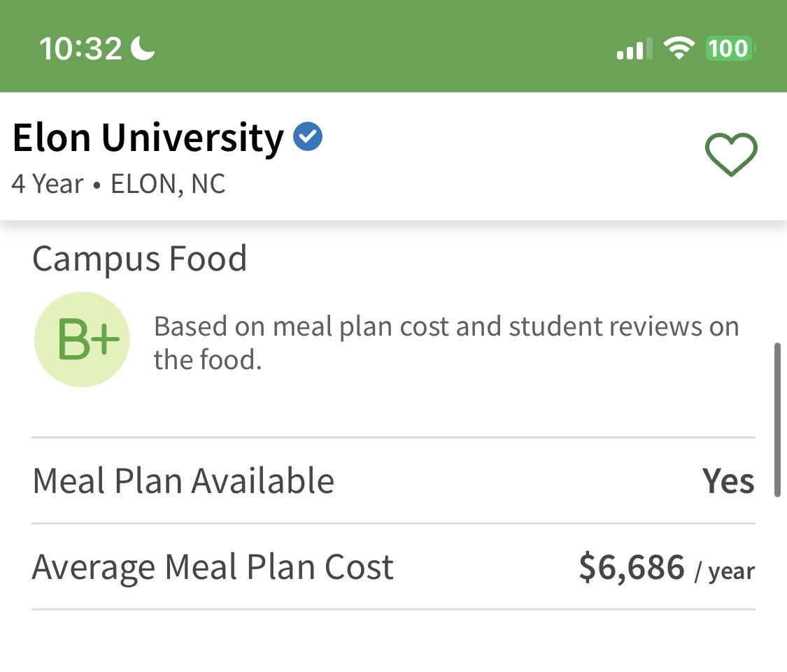Tap the Elon University title

coord(148,138)
